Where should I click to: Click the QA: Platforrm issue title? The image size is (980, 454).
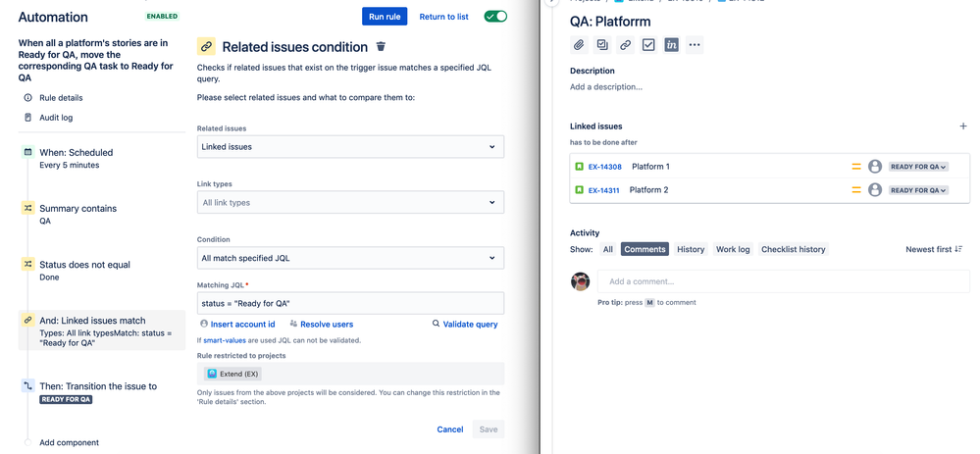click(x=610, y=22)
